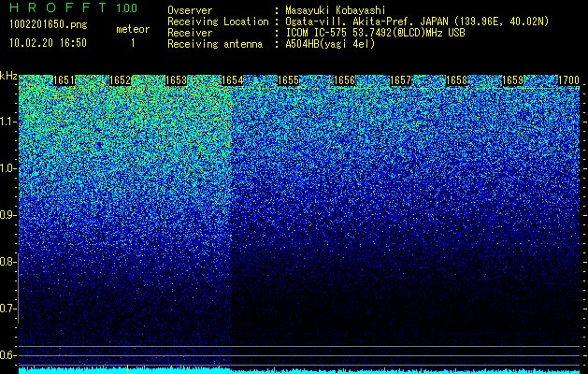The height and width of the screenshot is (374, 588).
Task: Click the 1658 time marker
Action: (457, 80)
